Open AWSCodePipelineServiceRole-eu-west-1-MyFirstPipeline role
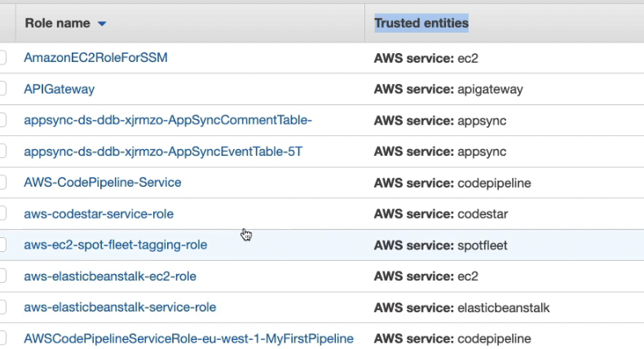644x349 pixels. [x=188, y=338]
